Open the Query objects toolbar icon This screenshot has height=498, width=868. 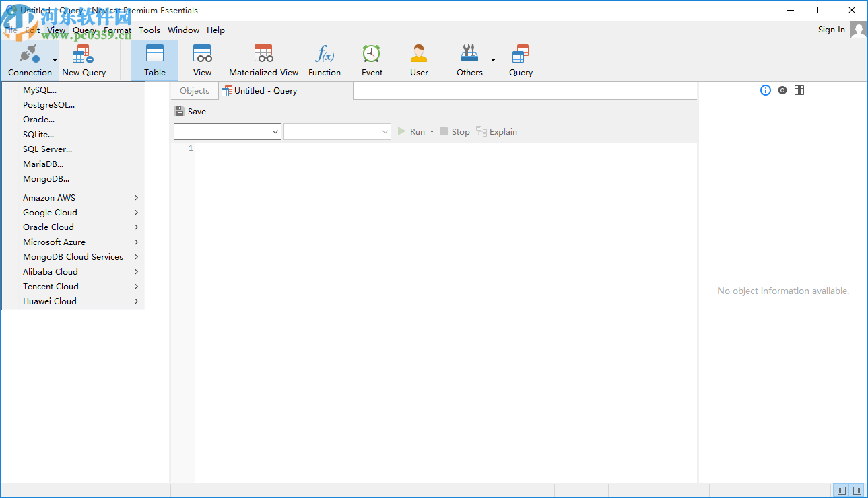point(521,54)
